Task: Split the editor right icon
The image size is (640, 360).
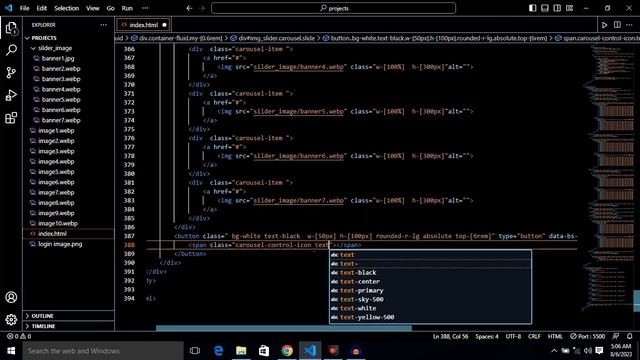Action: coord(617,25)
